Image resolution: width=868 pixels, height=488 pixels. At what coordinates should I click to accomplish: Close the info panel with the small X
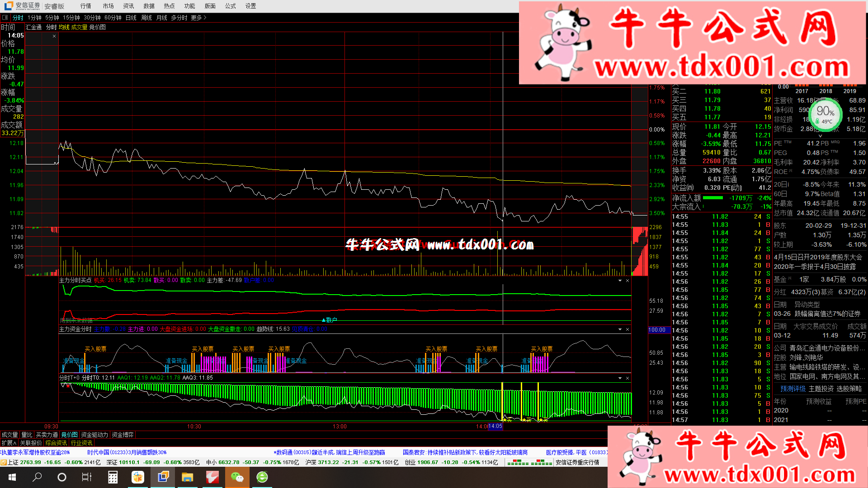54,36
